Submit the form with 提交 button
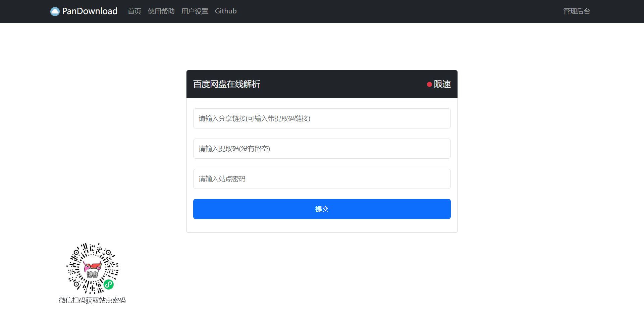Image resolution: width=644 pixels, height=313 pixels. (322, 209)
